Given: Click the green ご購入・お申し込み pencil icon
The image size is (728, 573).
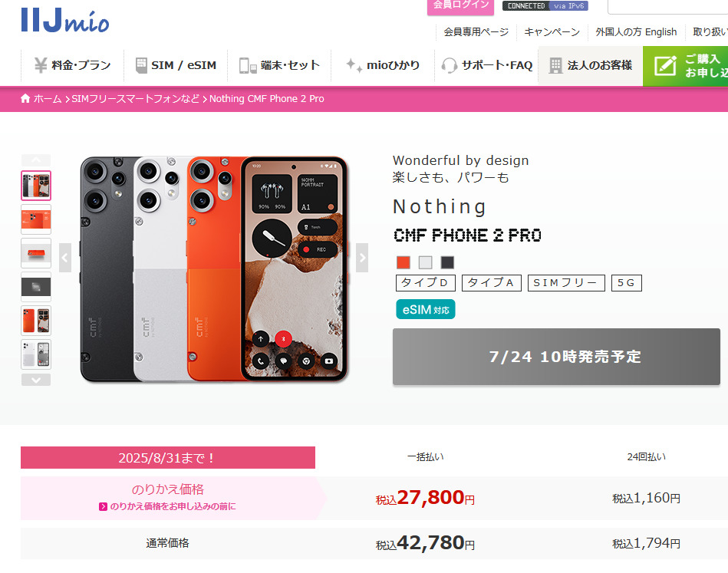Looking at the screenshot, I should coord(664,65).
